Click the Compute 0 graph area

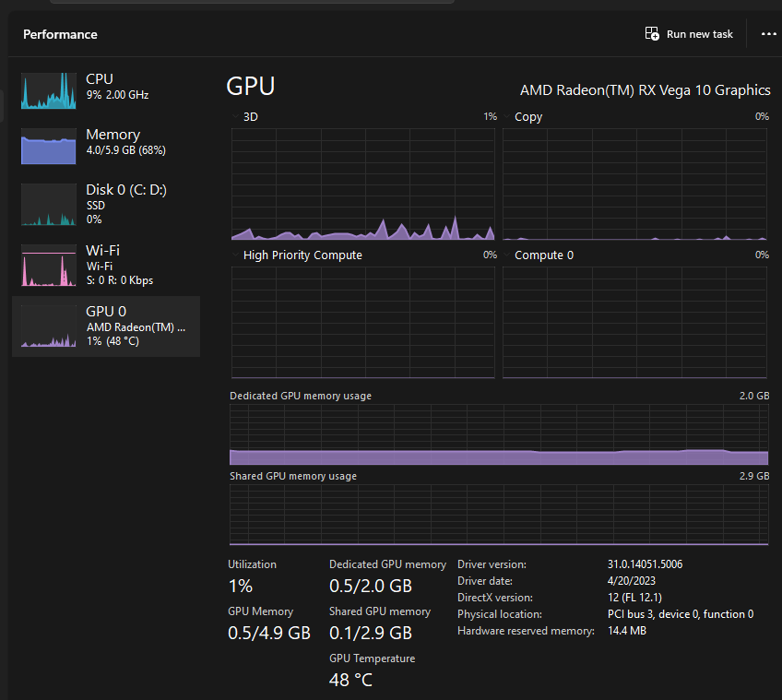pos(635,323)
